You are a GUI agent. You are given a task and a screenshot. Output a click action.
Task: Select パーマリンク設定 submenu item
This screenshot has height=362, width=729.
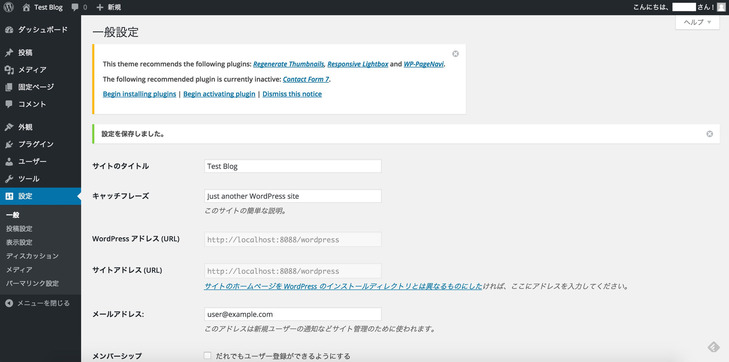33,283
